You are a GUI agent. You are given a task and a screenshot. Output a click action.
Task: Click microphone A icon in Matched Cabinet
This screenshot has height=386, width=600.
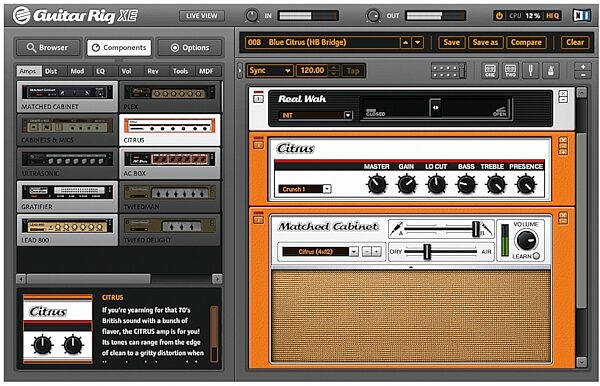point(397,229)
